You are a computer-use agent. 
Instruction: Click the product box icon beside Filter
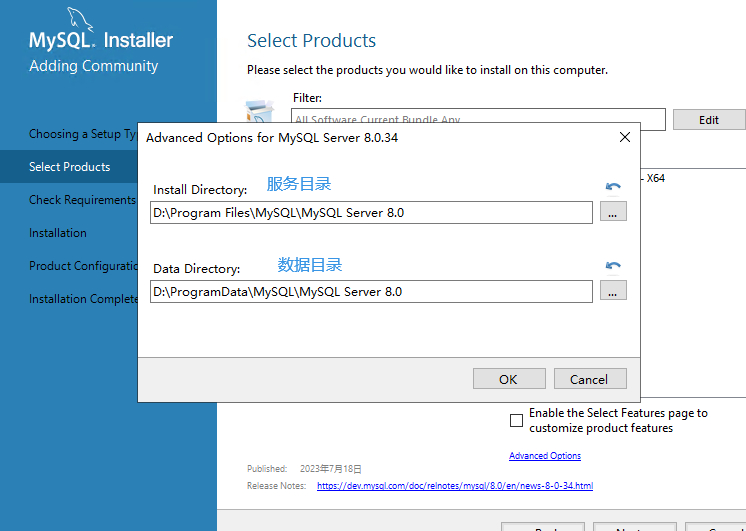coord(259,111)
